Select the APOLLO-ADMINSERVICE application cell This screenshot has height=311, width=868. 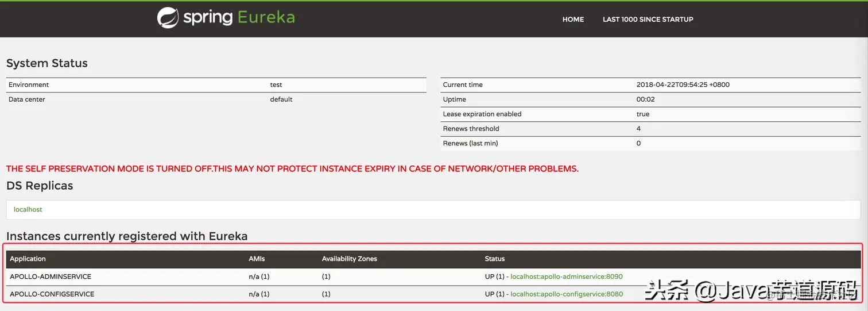51,277
